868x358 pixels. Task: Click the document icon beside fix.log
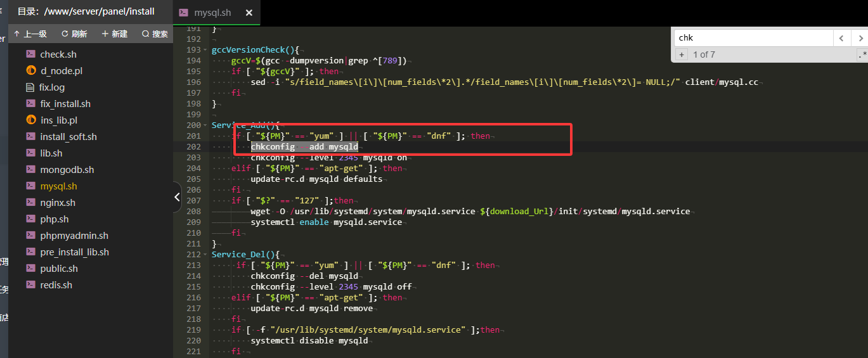pyautogui.click(x=30, y=87)
